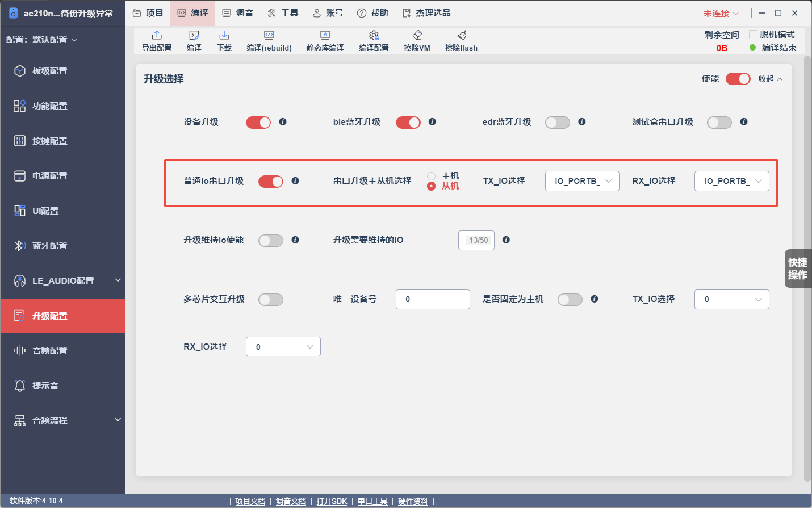
Task: Toggle the 设备升级 switch
Action: (258, 123)
